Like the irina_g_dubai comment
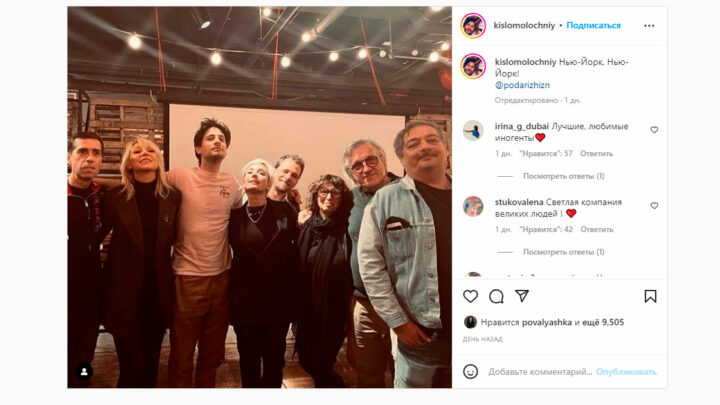The height and width of the screenshot is (405, 720). (x=654, y=130)
